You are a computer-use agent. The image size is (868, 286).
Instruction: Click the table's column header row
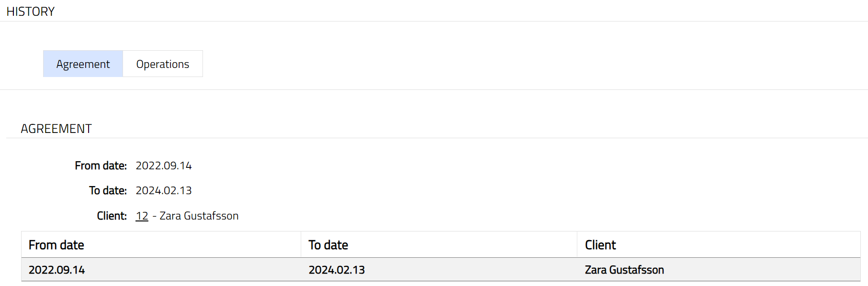click(440, 245)
